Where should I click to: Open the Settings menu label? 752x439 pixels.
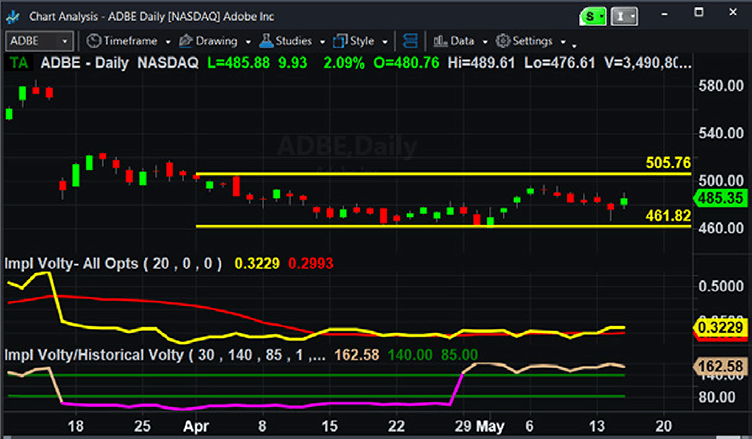(x=532, y=41)
